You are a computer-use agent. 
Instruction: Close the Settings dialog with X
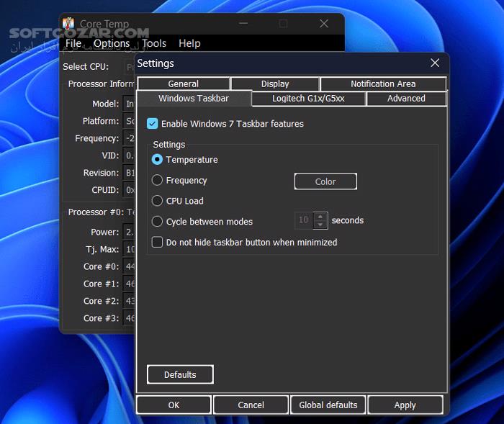[x=435, y=63]
